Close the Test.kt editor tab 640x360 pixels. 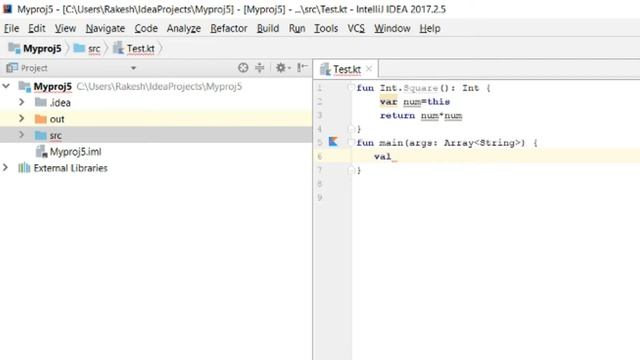[369, 69]
